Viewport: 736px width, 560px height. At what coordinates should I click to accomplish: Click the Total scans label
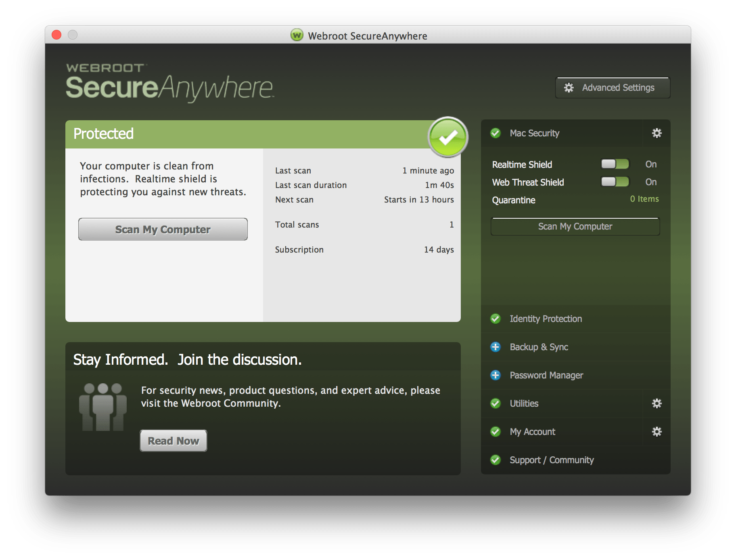click(x=297, y=225)
